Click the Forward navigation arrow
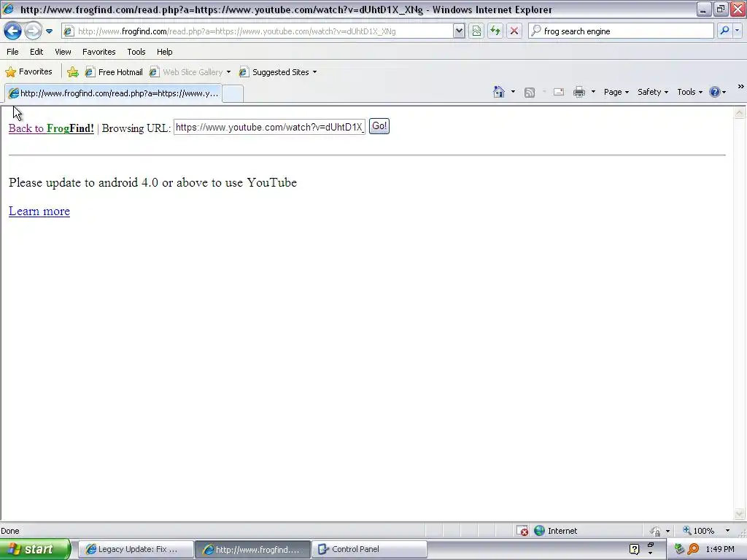Image resolution: width=747 pixels, height=560 pixels. pyautogui.click(x=33, y=31)
